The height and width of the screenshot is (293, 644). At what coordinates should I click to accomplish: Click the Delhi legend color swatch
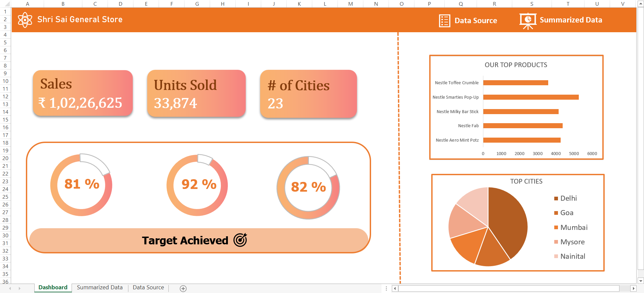point(556,198)
